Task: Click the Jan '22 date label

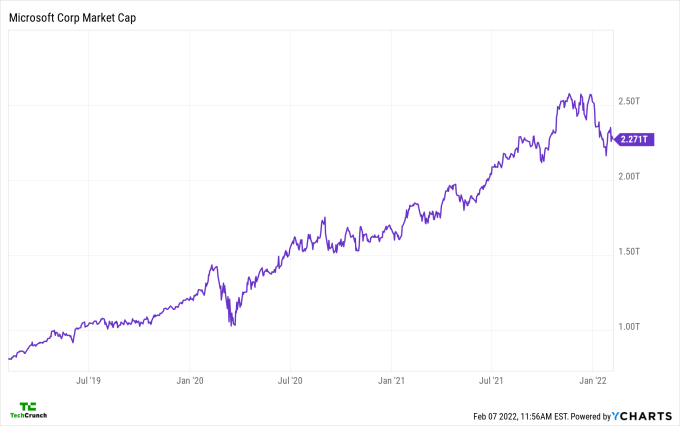Action: (594, 380)
